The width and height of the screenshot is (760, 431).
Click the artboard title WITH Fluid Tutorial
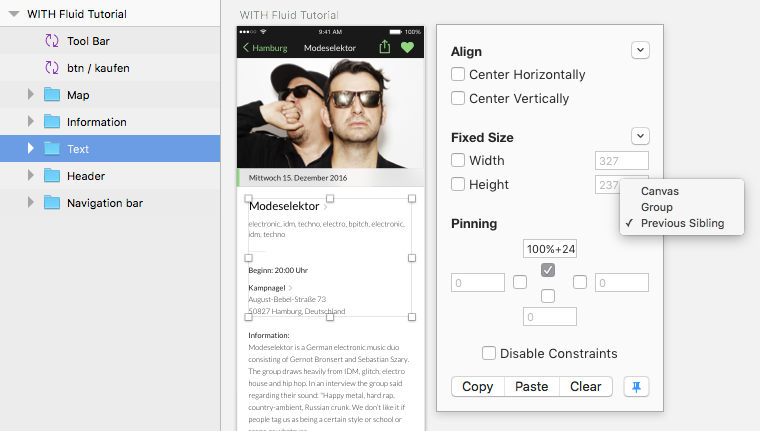pyautogui.click(x=289, y=15)
